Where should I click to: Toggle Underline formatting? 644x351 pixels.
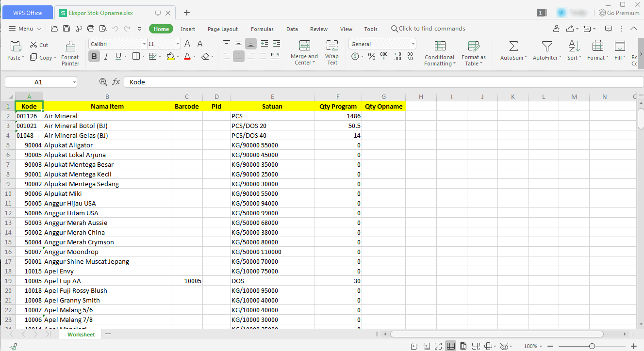118,57
